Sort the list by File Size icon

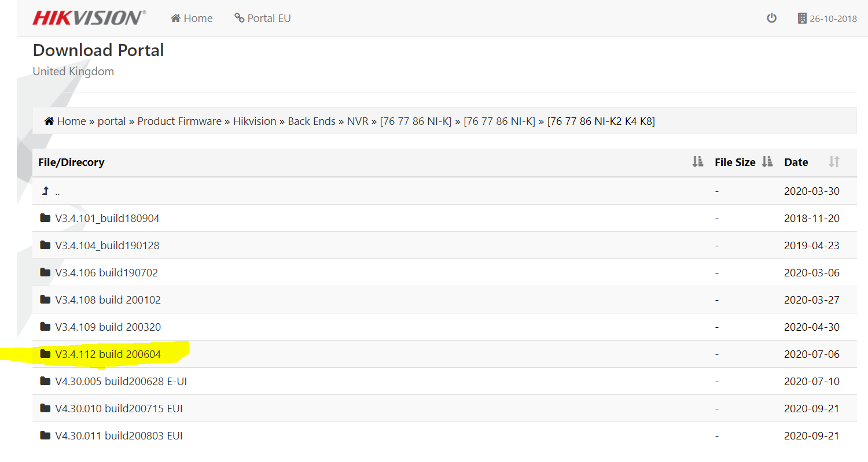(x=767, y=162)
